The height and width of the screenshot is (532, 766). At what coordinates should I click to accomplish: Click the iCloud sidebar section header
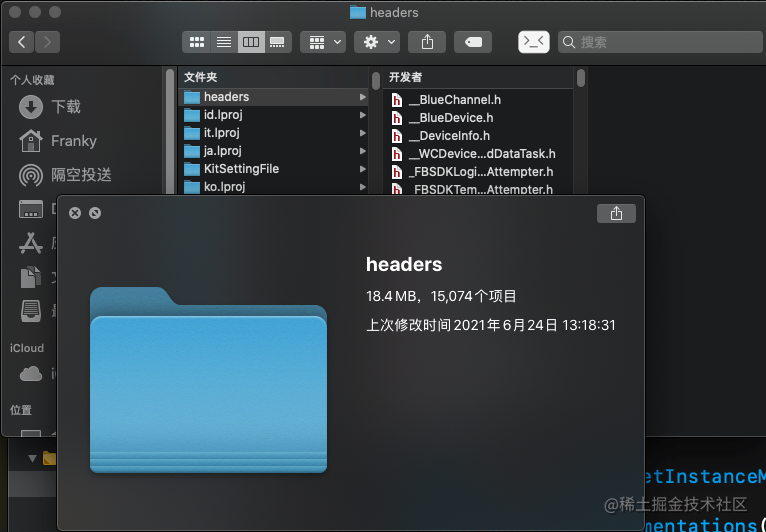[27, 348]
